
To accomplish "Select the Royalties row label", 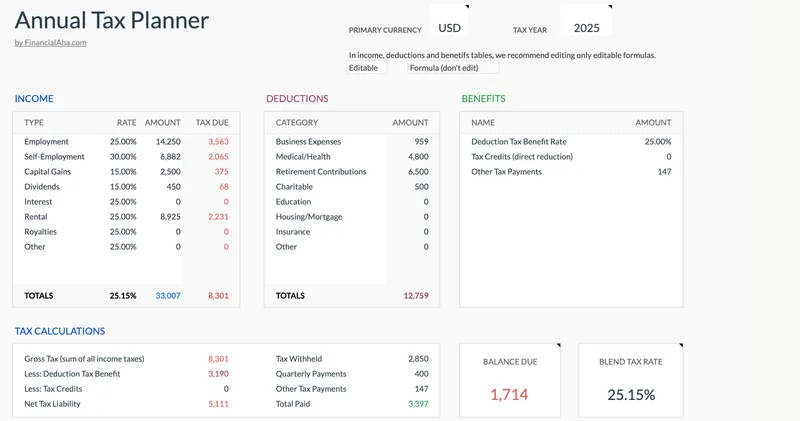I will click(x=40, y=232).
